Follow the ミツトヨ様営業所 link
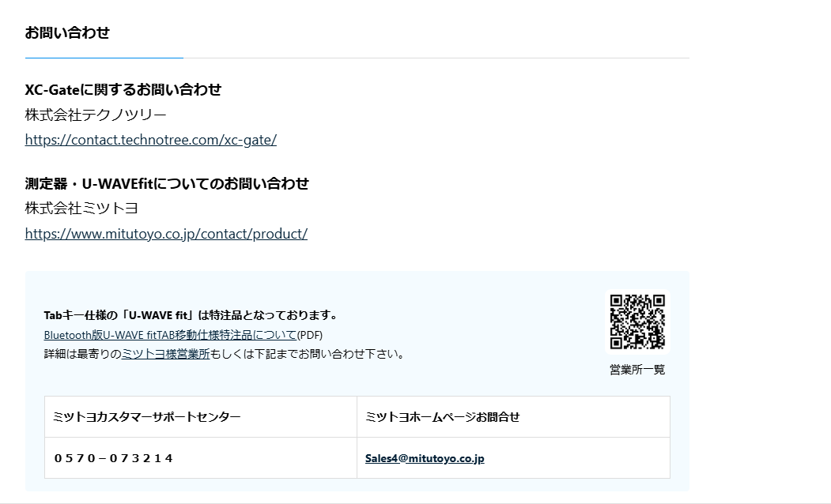The height and width of the screenshot is (504, 831). pyautogui.click(x=165, y=354)
